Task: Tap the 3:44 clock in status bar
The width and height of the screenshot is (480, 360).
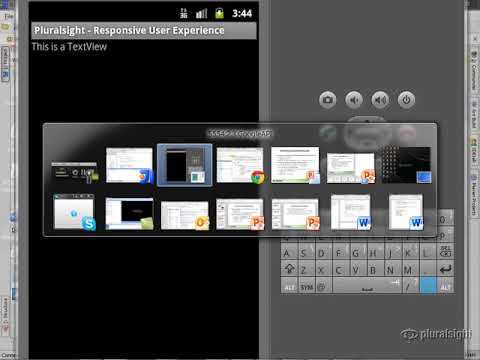Action: tap(242, 13)
